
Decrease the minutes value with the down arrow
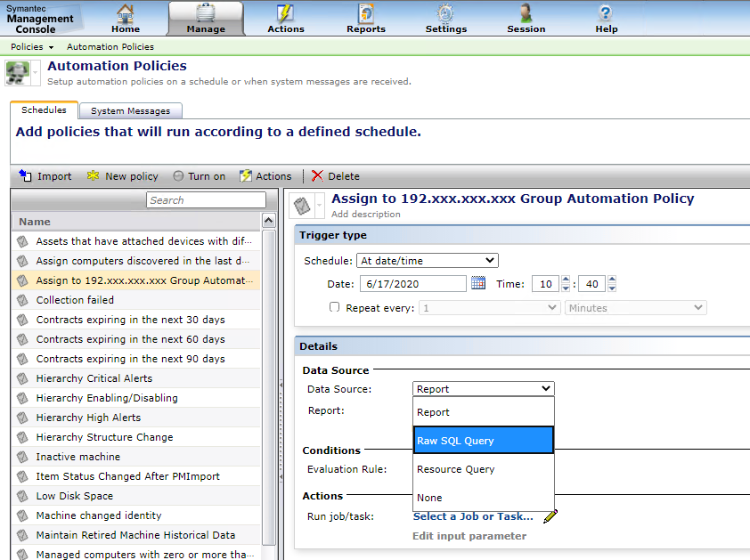coord(612,288)
